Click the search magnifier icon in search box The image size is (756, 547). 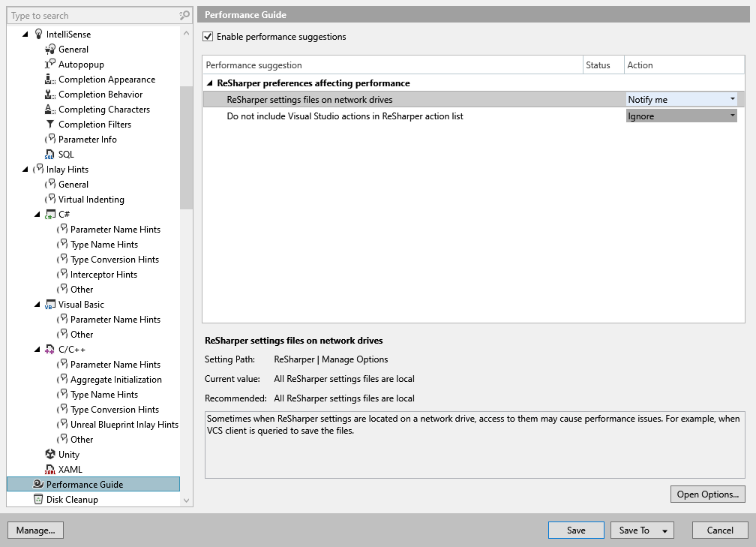184,15
